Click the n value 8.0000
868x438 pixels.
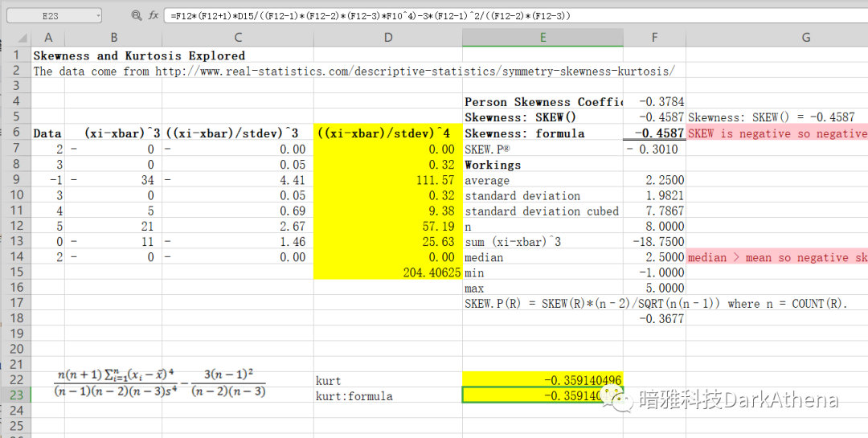pyautogui.click(x=665, y=226)
